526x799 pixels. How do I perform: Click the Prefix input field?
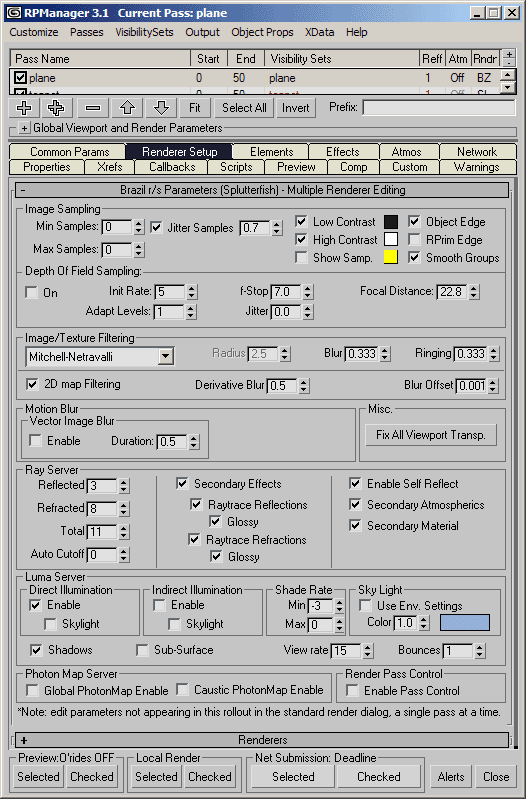(x=438, y=108)
